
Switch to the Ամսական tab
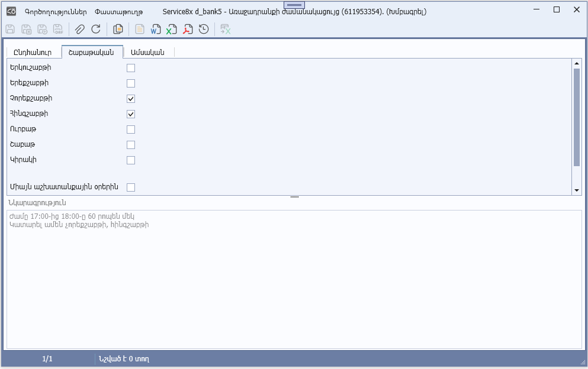[148, 52]
